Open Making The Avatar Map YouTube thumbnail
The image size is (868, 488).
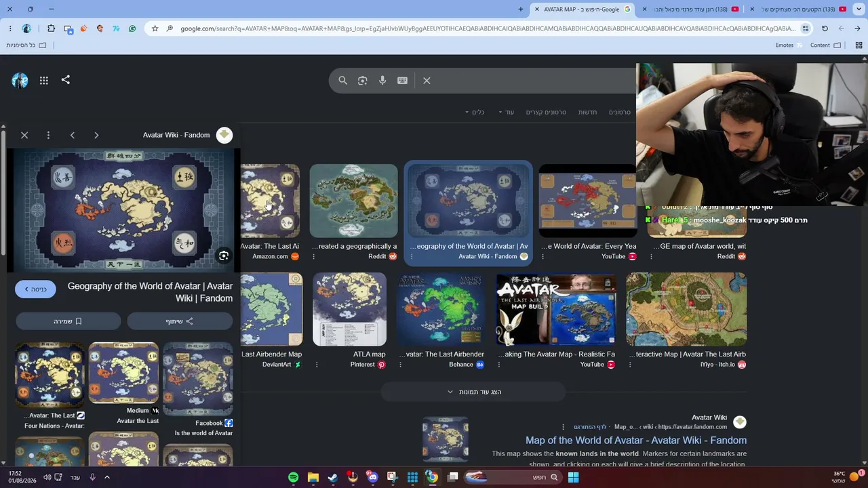pyautogui.click(x=556, y=309)
